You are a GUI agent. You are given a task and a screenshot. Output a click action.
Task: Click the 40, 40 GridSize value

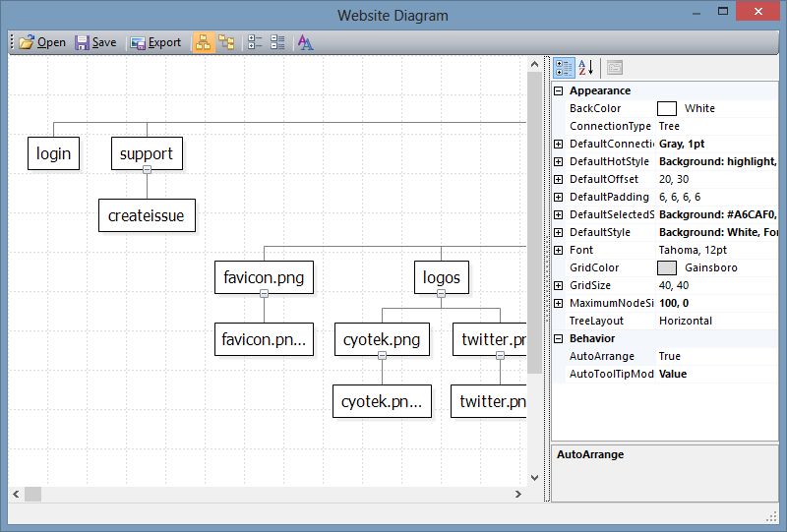[x=674, y=285]
